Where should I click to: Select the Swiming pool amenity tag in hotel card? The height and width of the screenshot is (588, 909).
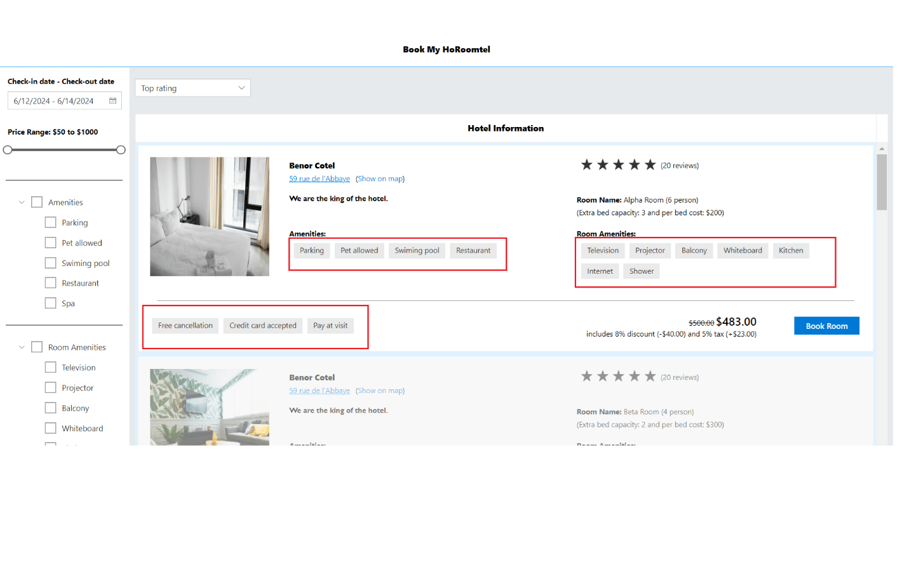[x=417, y=251]
